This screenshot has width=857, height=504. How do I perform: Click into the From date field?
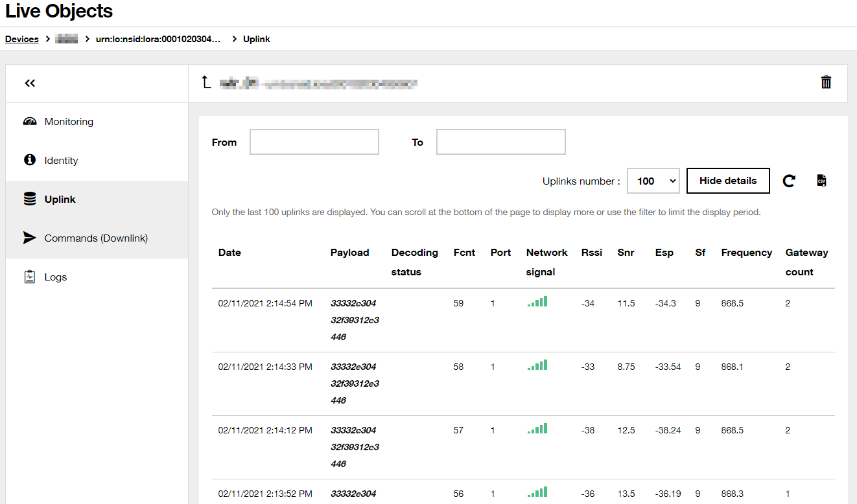click(x=314, y=142)
